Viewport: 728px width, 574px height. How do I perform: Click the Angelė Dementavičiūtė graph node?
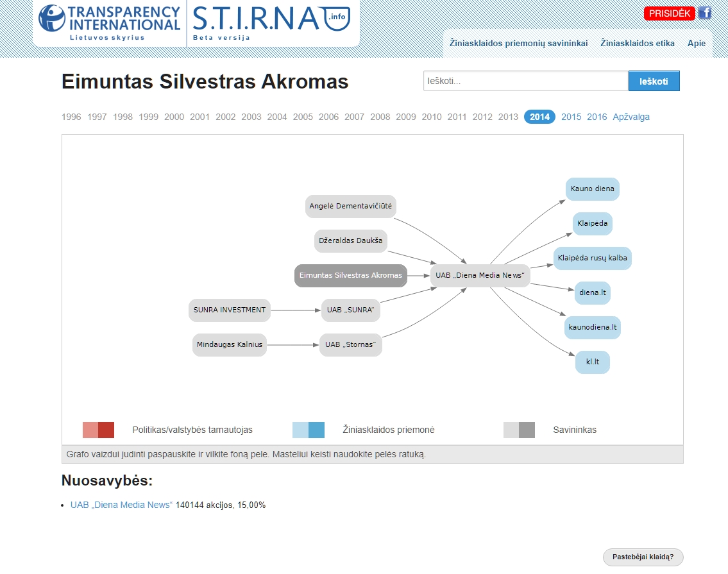351,207
